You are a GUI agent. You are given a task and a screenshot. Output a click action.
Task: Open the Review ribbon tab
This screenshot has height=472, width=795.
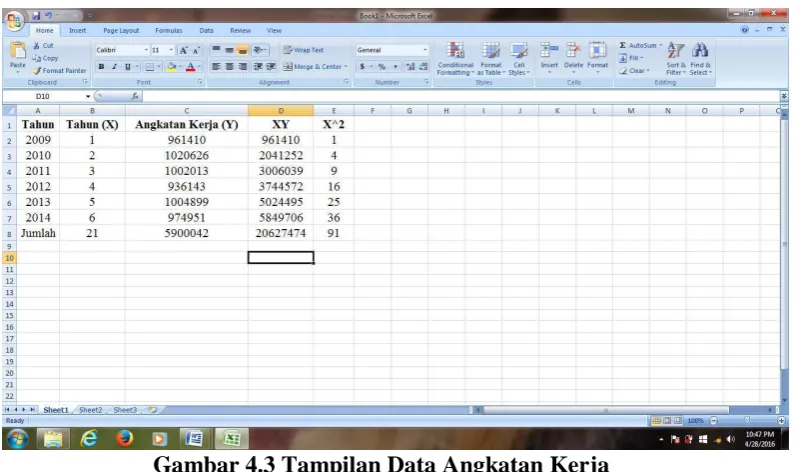point(240,30)
